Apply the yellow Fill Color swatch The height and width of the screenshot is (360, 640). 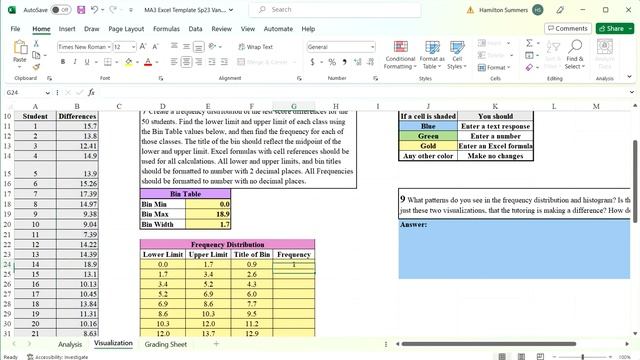(x=129, y=62)
